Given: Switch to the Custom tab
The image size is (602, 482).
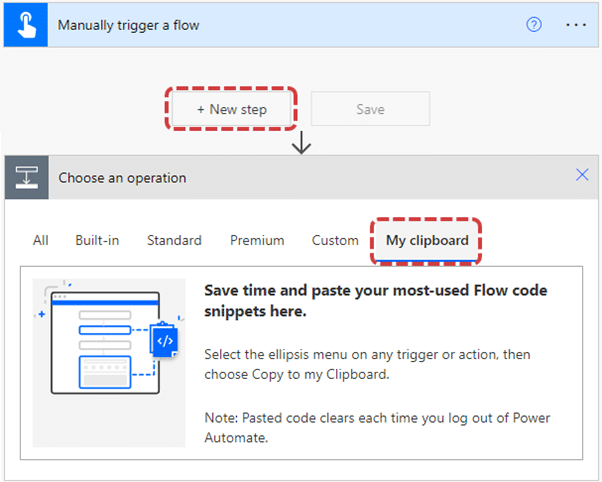Looking at the screenshot, I should (335, 240).
